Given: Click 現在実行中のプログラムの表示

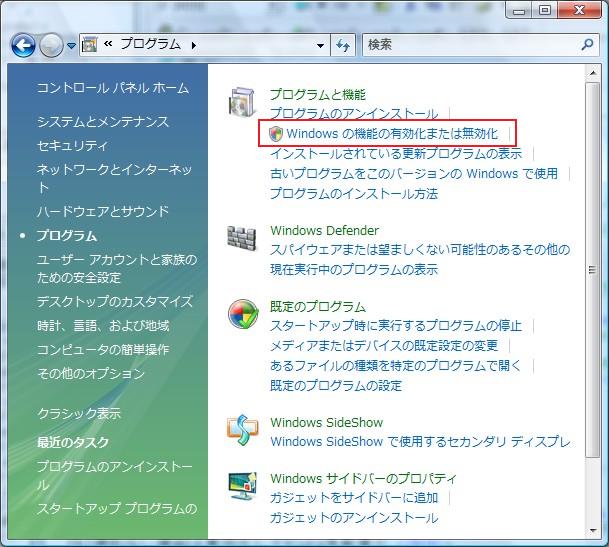Looking at the screenshot, I should point(354,269).
